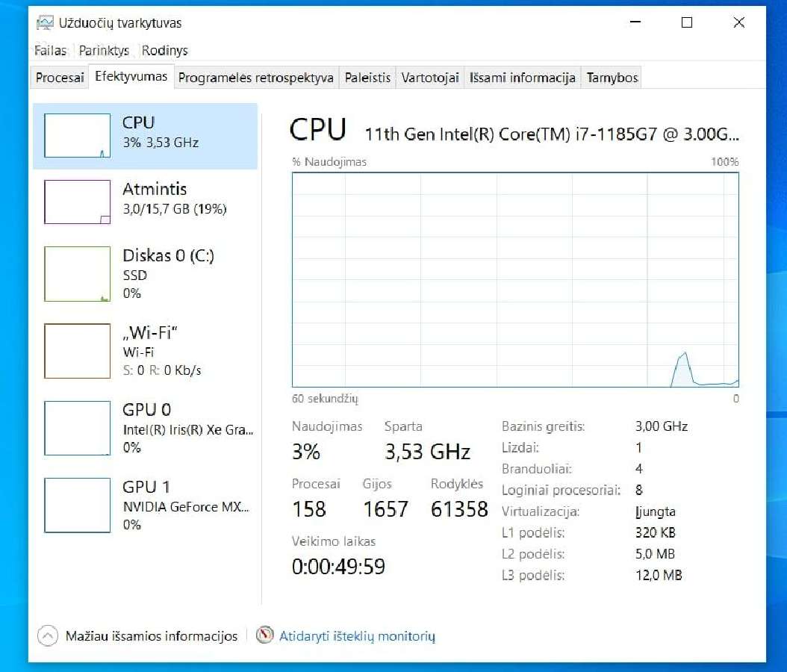Screen dimensions: 787x672
Task: Click the Branduoliai value 4
Action: click(x=639, y=468)
